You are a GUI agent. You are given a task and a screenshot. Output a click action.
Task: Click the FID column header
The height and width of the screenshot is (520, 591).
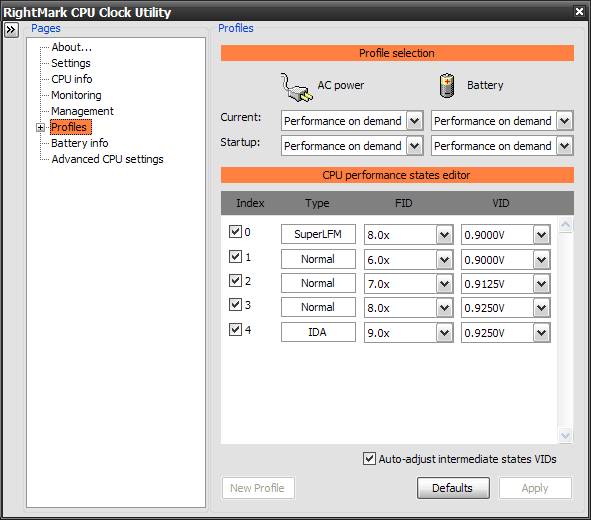tap(403, 203)
